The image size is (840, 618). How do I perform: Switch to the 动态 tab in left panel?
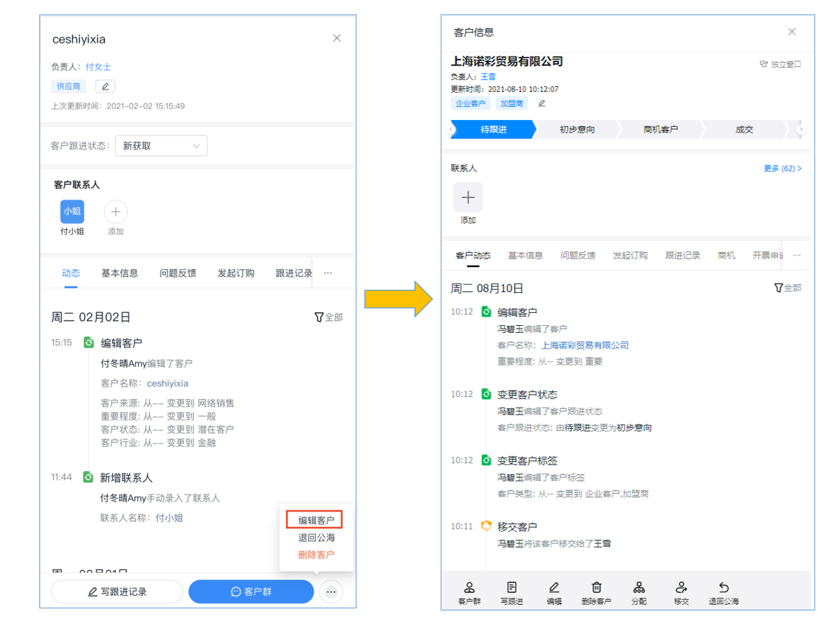point(70,273)
